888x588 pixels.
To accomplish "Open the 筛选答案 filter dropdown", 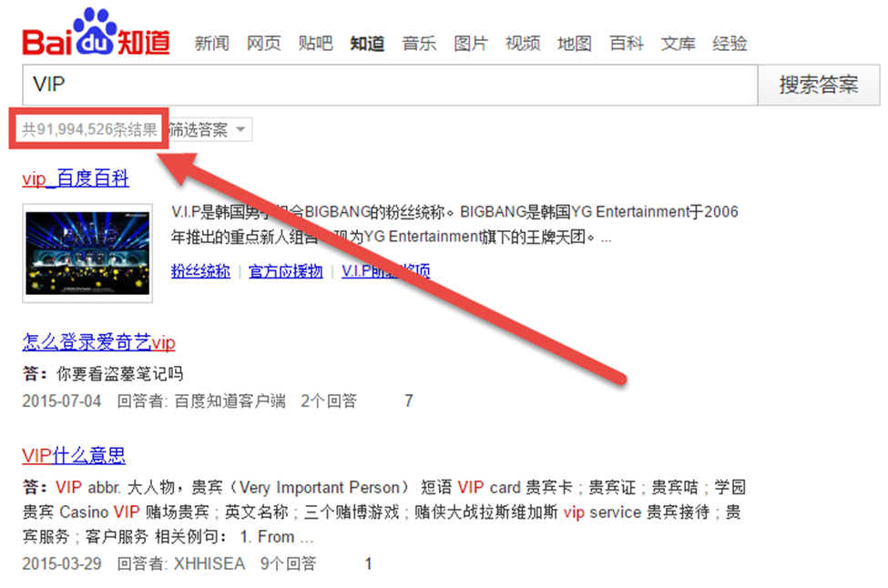I will (x=208, y=129).
